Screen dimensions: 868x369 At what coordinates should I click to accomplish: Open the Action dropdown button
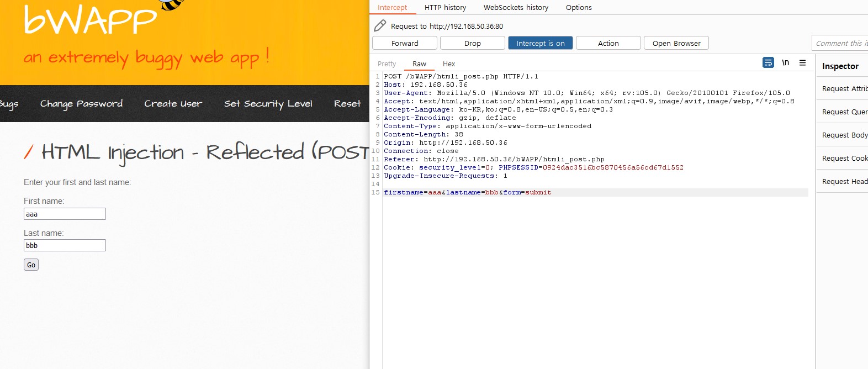608,43
